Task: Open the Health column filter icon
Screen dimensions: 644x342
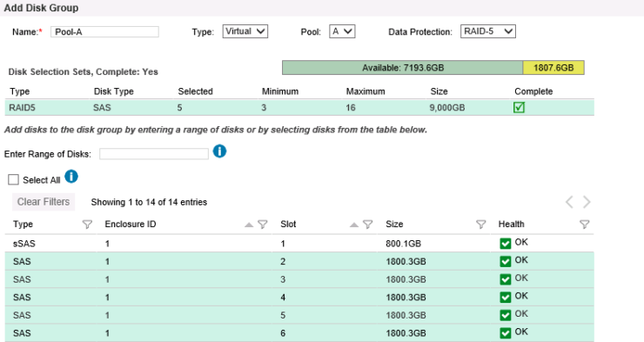Action: click(584, 225)
